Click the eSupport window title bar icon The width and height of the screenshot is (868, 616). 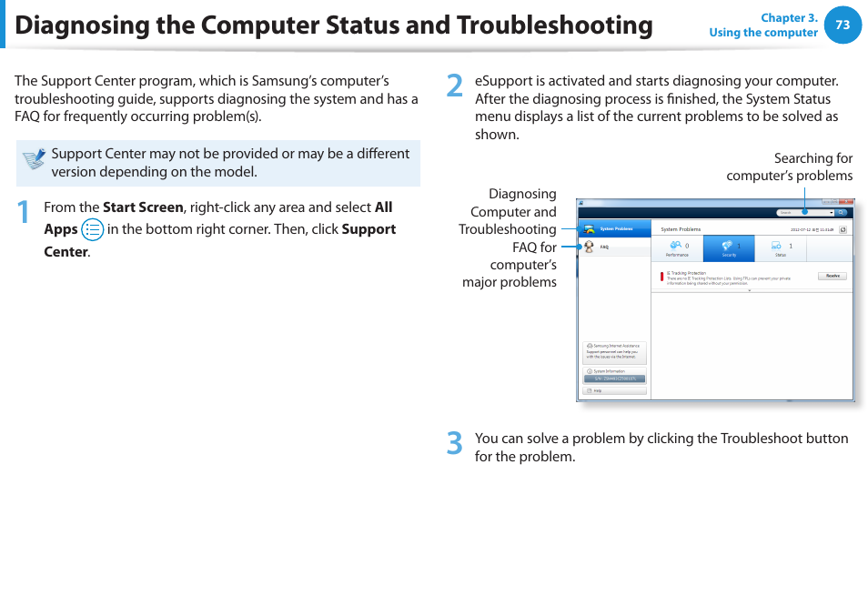pyautogui.click(x=581, y=203)
